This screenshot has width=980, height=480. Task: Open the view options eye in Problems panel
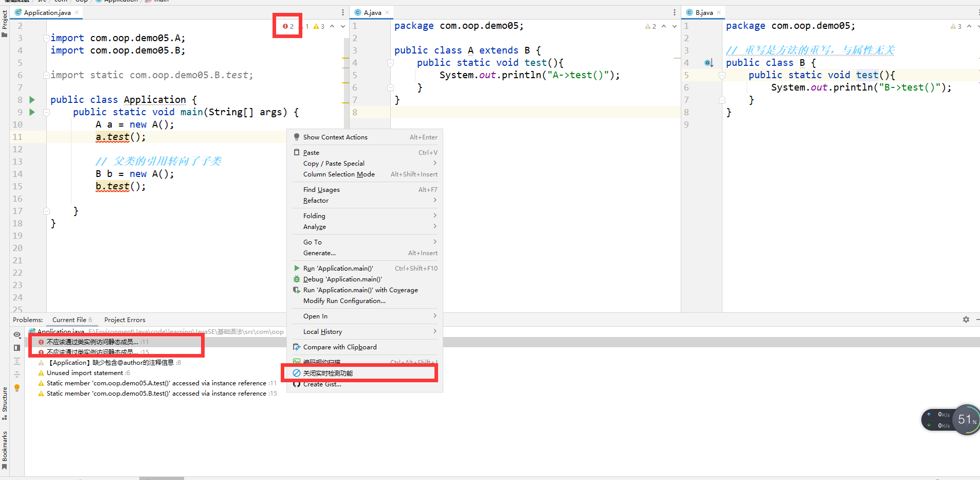17,335
